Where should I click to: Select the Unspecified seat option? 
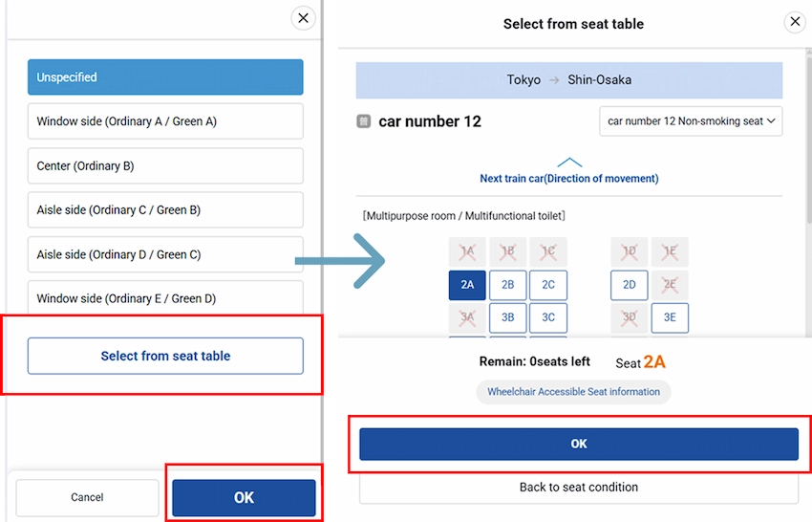tap(165, 77)
